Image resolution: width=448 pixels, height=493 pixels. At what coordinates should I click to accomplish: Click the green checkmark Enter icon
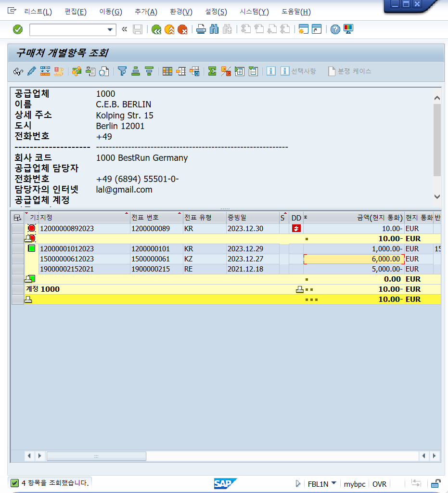point(18,29)
